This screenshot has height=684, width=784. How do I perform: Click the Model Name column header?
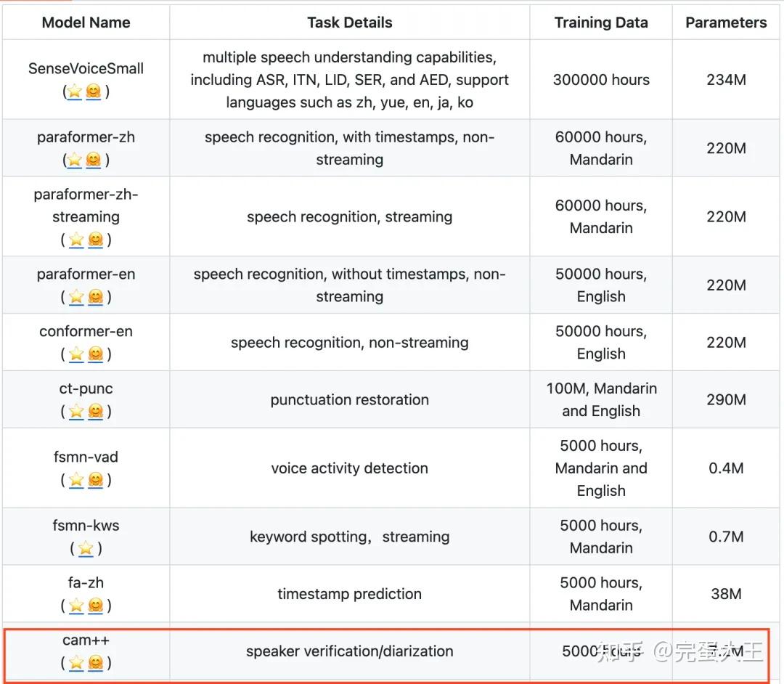coord(86,23)
